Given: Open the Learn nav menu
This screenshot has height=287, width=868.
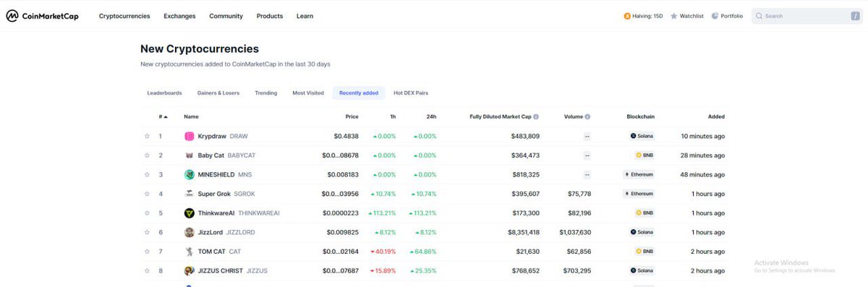Looking at the screenshot, I should [305, 16].
